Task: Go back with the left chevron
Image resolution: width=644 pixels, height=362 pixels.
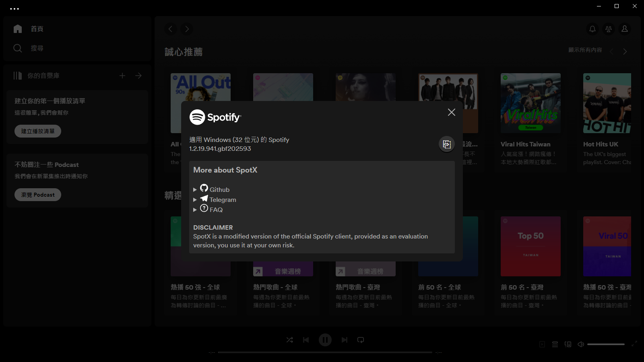Action: pyautogui.click(x=171, y=29)
